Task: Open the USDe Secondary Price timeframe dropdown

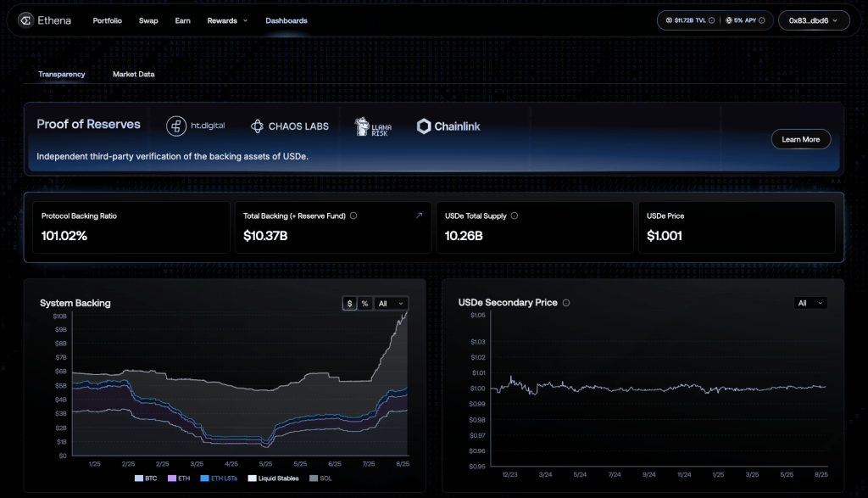Action: coord(810,303)
